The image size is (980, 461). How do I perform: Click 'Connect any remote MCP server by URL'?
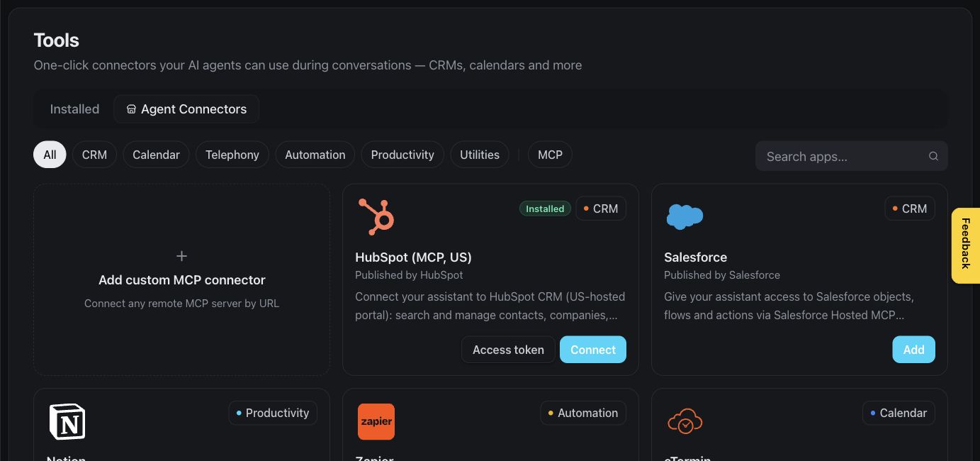181,304
